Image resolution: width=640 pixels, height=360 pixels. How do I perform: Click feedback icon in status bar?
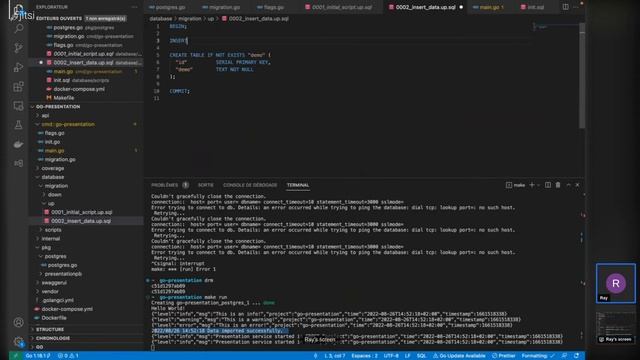click(564, 356)
